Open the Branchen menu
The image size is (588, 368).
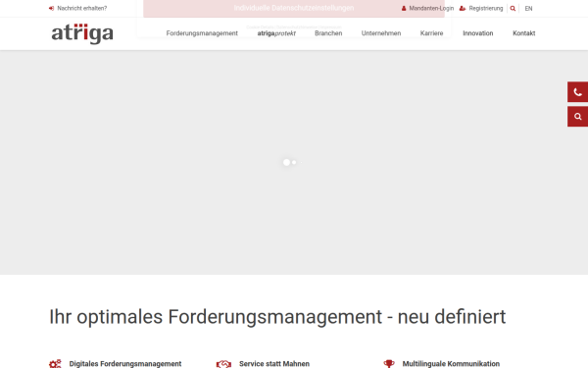tap(328, 33)
